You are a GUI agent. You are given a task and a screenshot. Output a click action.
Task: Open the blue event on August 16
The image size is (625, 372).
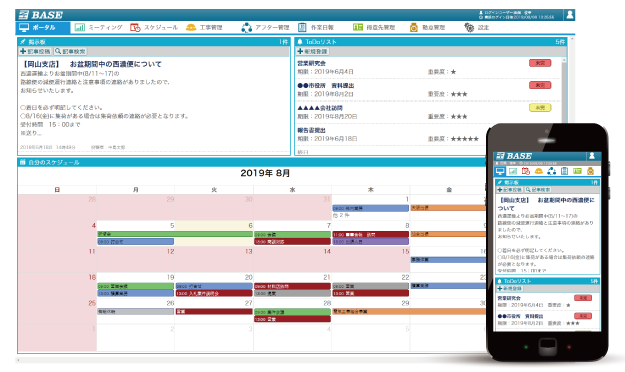pyautogui.click(x=448, y=260)
